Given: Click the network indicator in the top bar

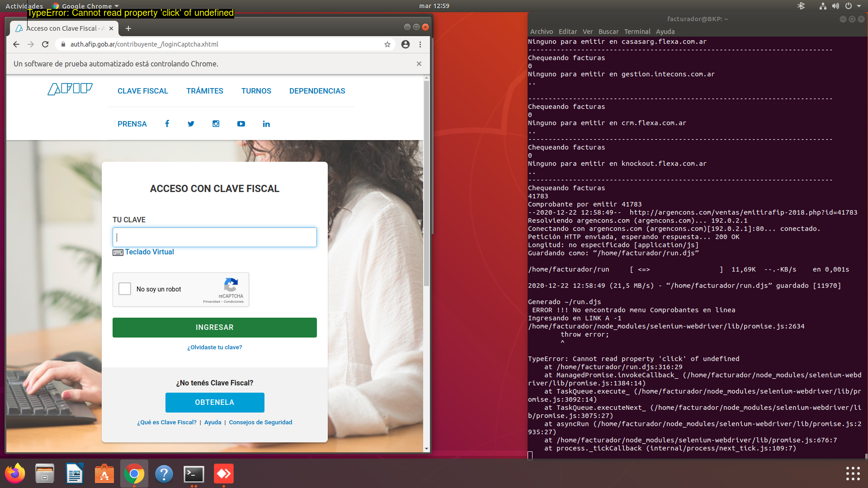Looking at the screenshot, I should pyautogui.click(x=823, y=6).
